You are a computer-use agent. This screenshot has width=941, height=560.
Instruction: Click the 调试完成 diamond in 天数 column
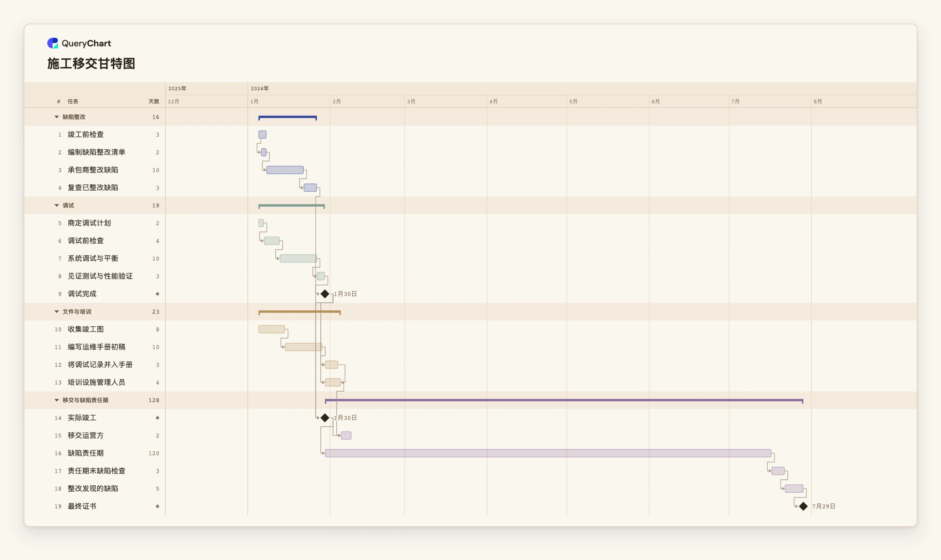[157, 294]
